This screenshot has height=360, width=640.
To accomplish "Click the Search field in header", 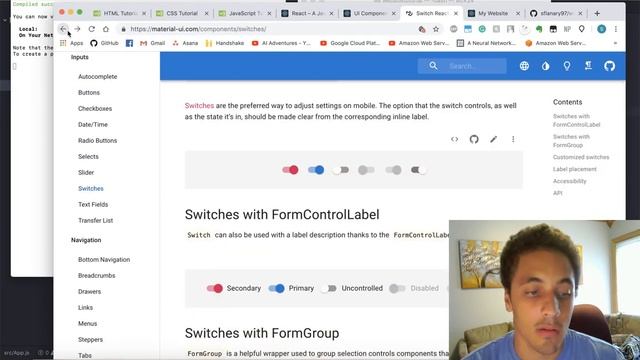I will pyautogui.click(x=462, y=66).
